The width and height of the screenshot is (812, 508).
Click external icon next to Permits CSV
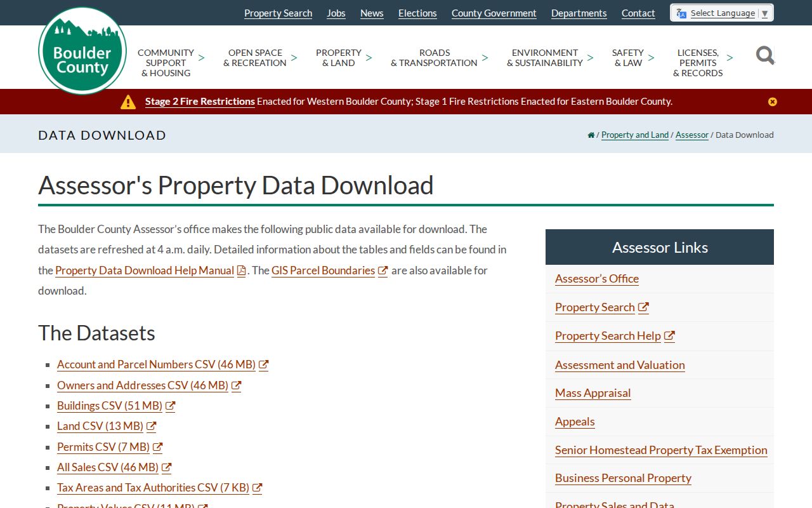coord(157,447)
